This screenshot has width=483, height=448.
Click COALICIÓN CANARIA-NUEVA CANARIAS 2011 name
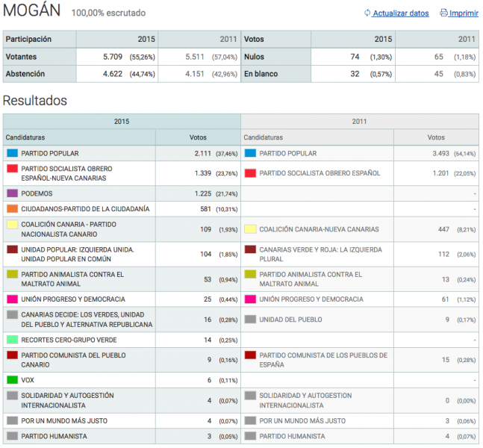[319, 229]
